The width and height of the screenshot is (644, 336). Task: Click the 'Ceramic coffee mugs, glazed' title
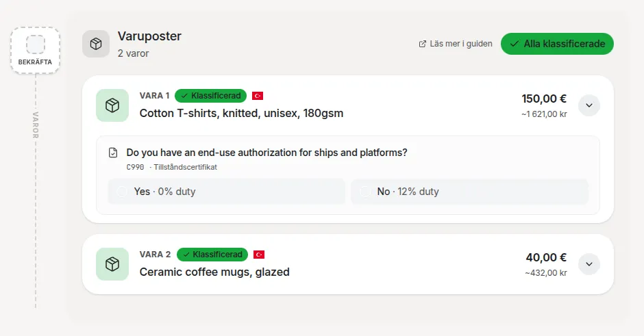point(214,272)
